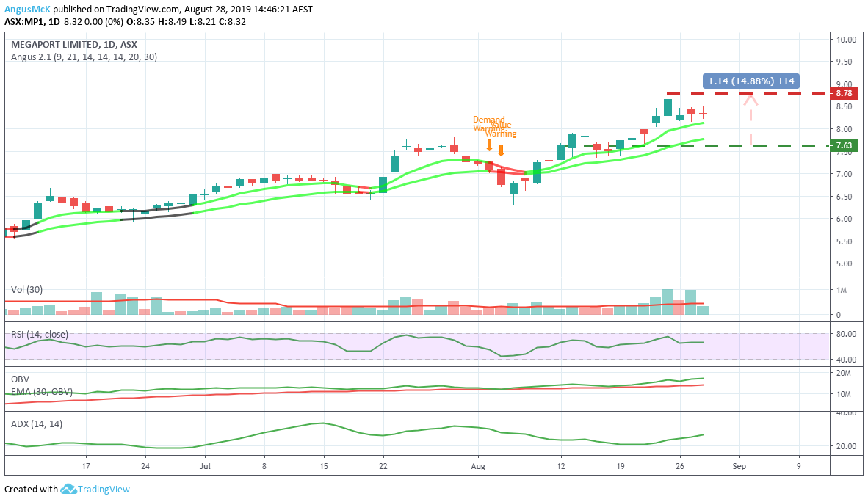Image resolution: width=868 pixels, height=502 pixels.
Task: Click the 20.00 ADX axis label
Action: pos(846,446)
